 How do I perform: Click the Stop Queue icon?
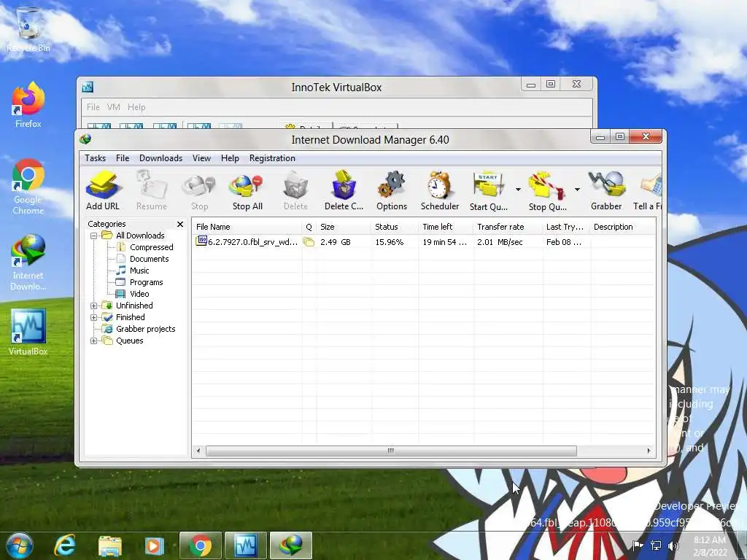[x=547, y=191]
